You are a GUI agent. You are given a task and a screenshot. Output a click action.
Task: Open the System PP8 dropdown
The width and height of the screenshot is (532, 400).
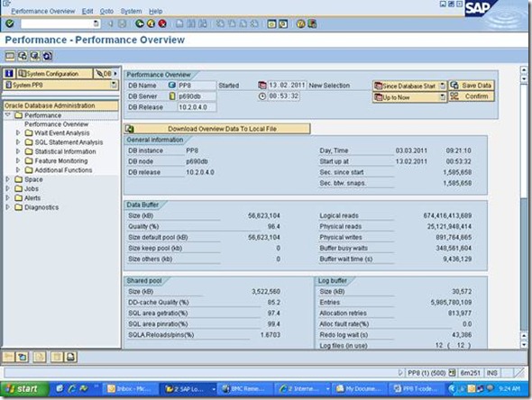click(114, 85)
